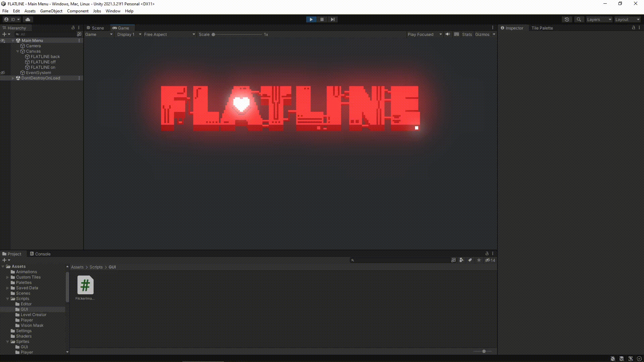Click the favorites star filter in Project search
This screenshot has width=644, height=362.
[x=479, y=260]
